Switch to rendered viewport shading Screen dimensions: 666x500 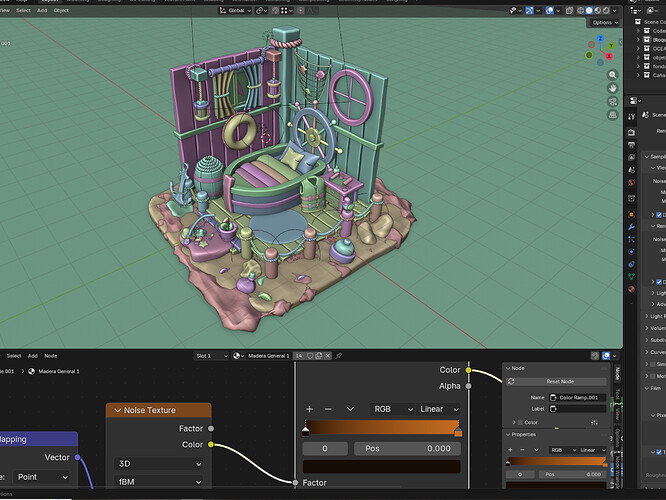[606, 11]
